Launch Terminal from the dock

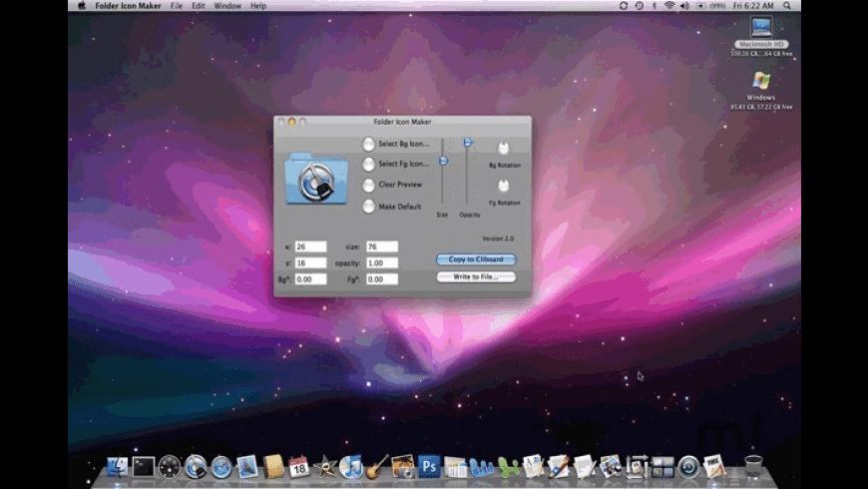144,467
